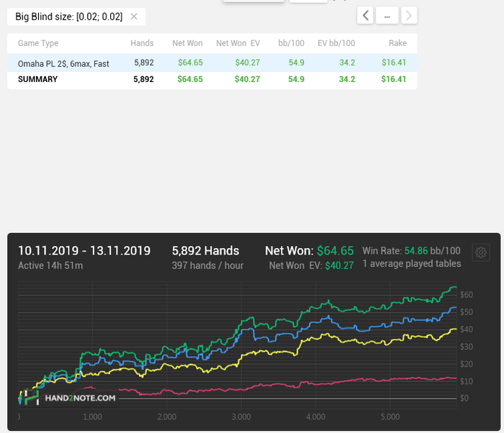Sort by EV bb/100 column header
The height and width of the screenshot is (433, 504).
[x=336, y=43]
